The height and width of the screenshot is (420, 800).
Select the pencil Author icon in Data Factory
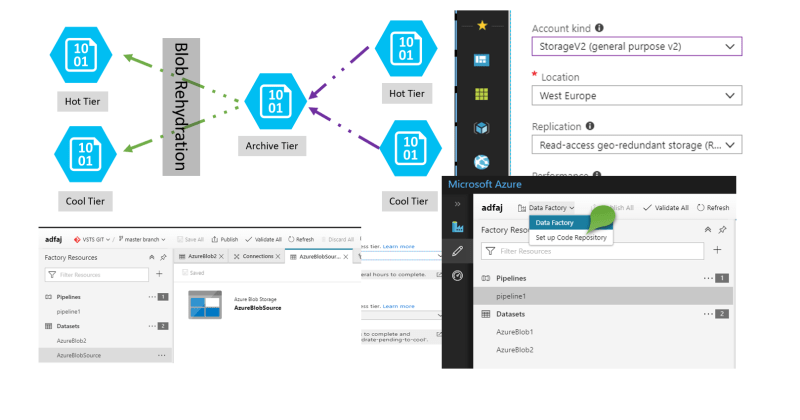458,250
